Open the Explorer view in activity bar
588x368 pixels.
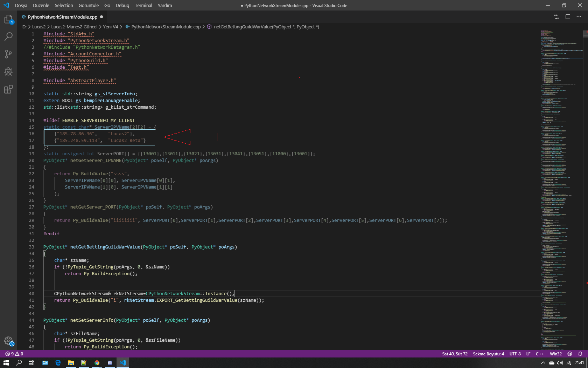click(8, 20)
